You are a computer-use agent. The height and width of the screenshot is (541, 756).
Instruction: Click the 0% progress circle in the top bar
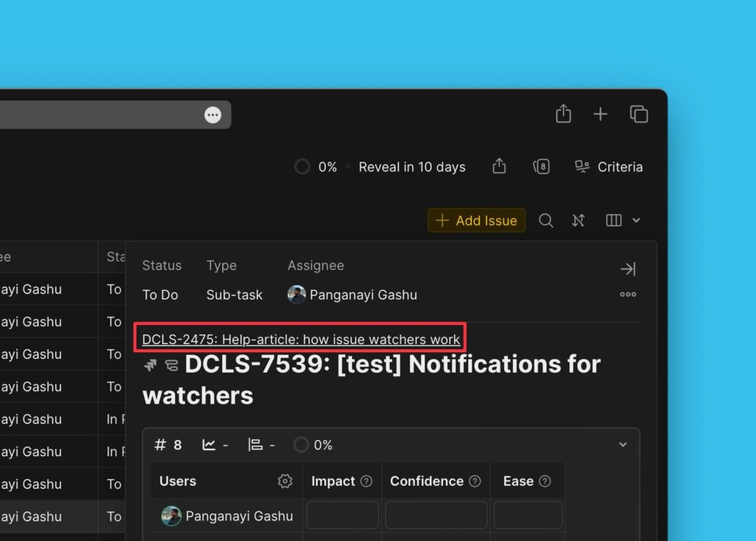coord(302,167)
